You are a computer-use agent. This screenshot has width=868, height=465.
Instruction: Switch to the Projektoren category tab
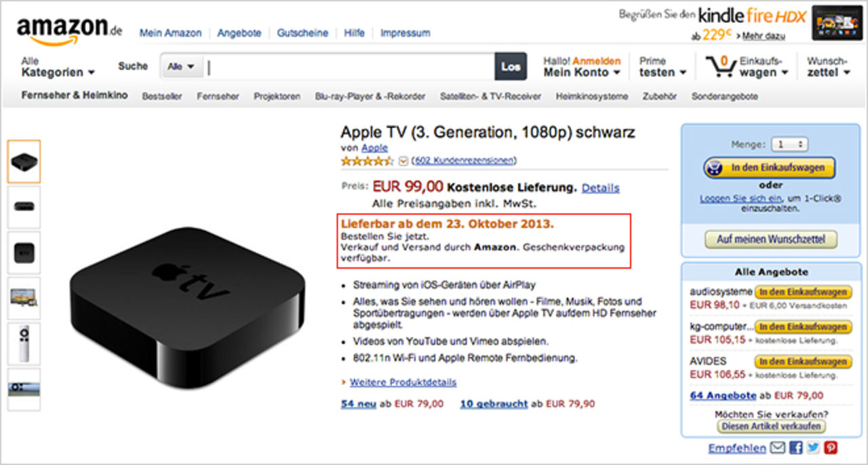pyautogui.click(x=277, y=96)
